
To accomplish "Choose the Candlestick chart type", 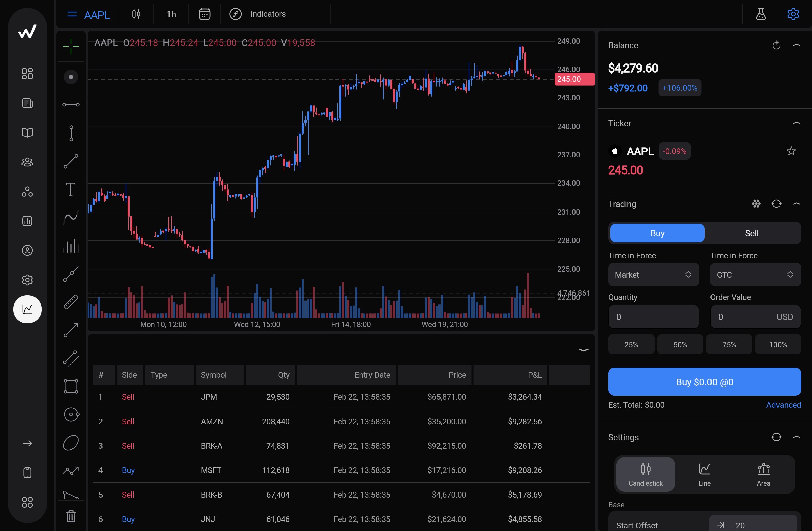I will click(x=646, y=474).
